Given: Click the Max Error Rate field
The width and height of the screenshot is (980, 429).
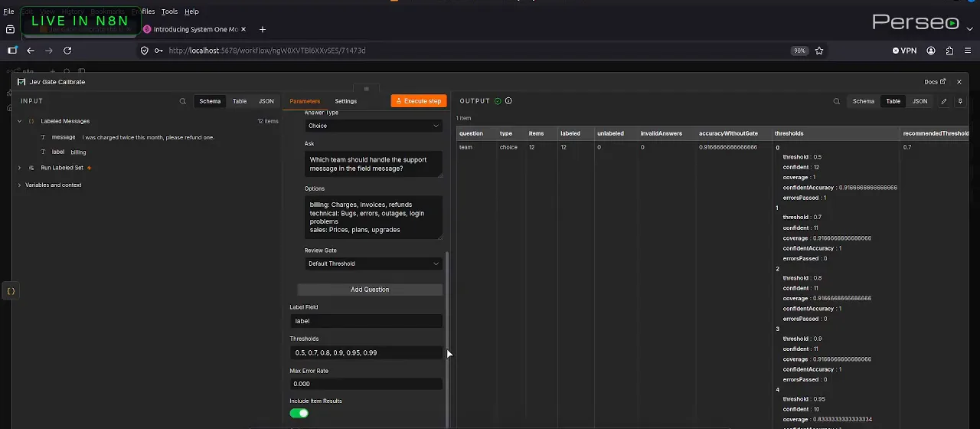Looking at the screenshot, I should pyautogui.click(x=366, y=384).
